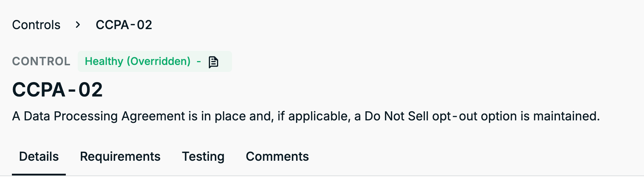
Task: Show the Comments tab
Action: (x=277, y=157)
